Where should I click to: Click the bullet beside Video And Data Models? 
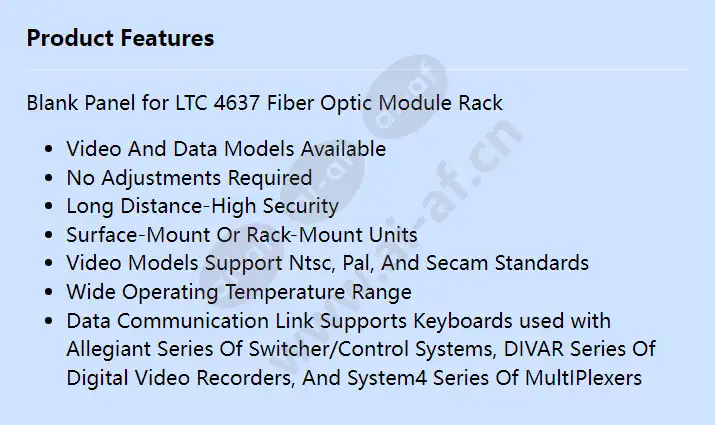coord(49,149)
